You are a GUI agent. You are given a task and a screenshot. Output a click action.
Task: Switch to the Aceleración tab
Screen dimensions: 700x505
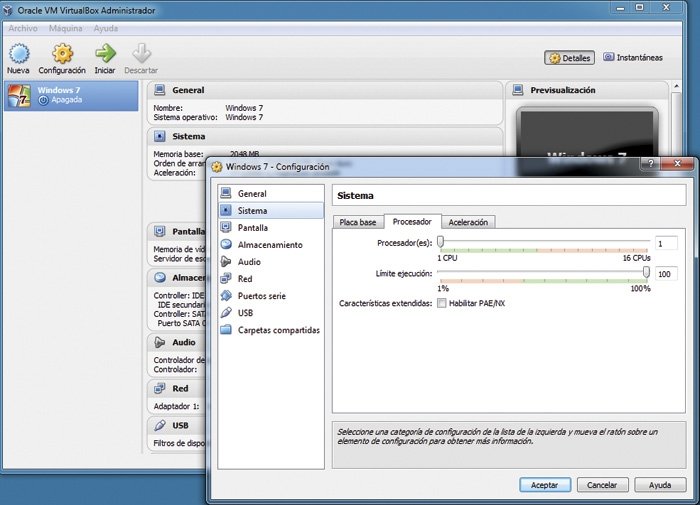[468, 222]
